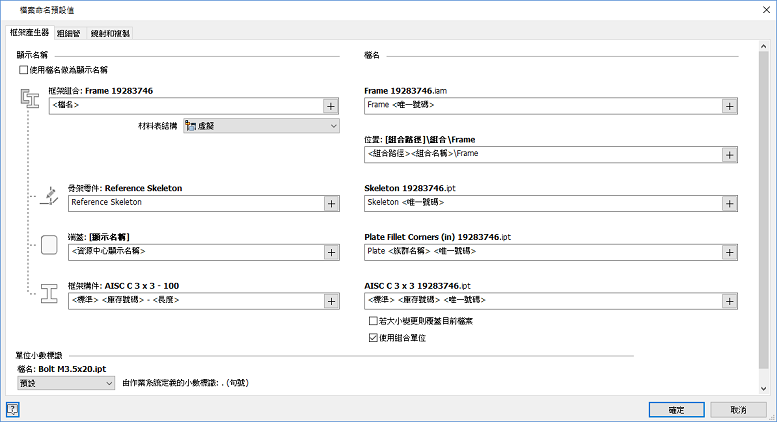
Task: Click plus button beside 端蓋 display name field
Action: click(x=330, y=252)
